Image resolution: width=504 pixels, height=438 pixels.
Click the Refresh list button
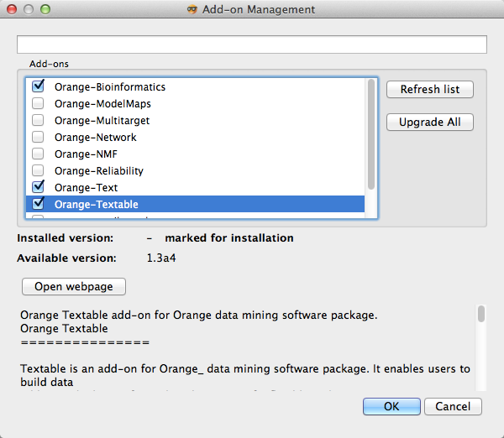pos(430,89)
